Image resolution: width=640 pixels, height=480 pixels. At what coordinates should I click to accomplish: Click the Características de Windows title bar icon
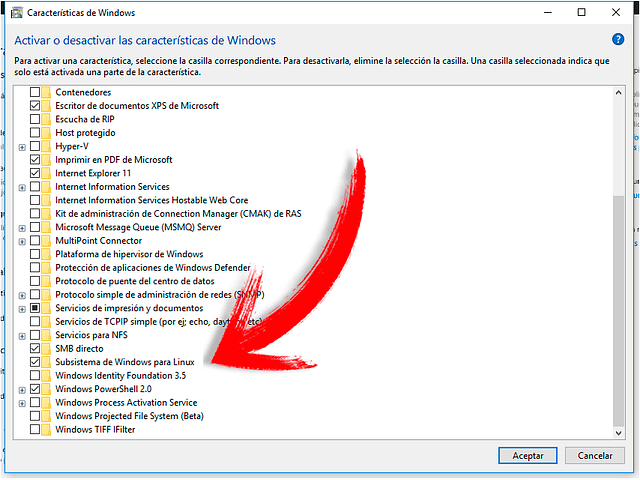[17, 13]
